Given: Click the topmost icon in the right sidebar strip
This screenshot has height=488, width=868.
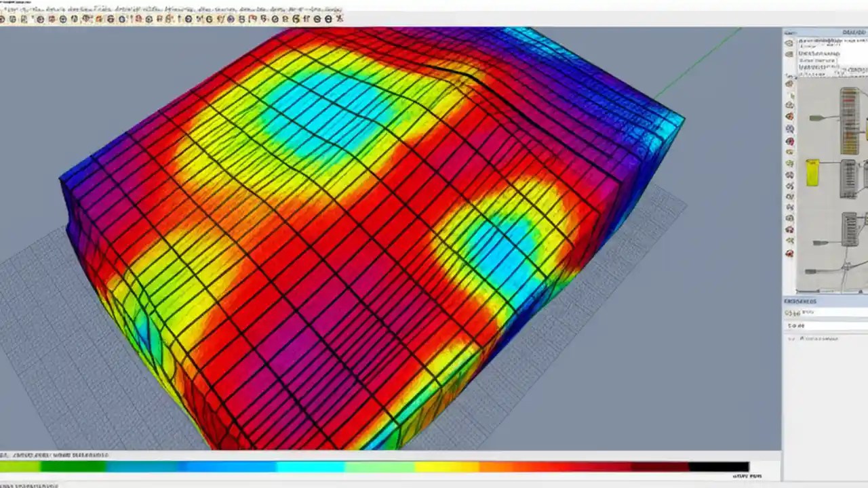Looking at the screenshot, I should 789,43.
